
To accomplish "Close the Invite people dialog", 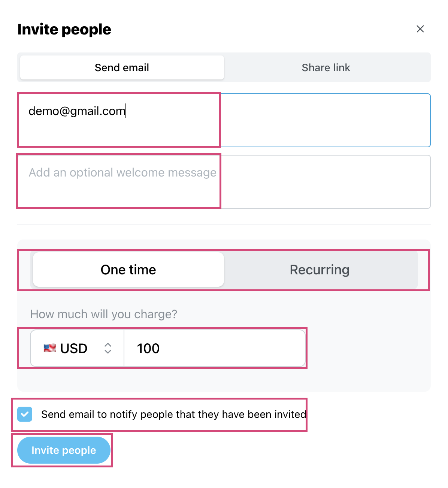I will tap(420, 29).
